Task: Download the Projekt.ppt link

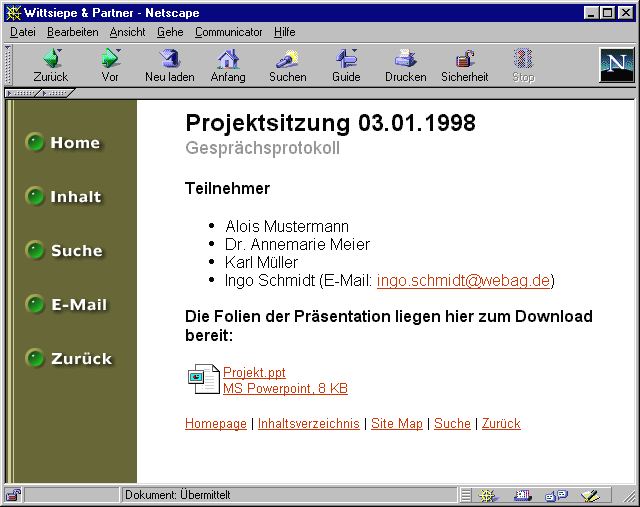Action: click(254, 372)
